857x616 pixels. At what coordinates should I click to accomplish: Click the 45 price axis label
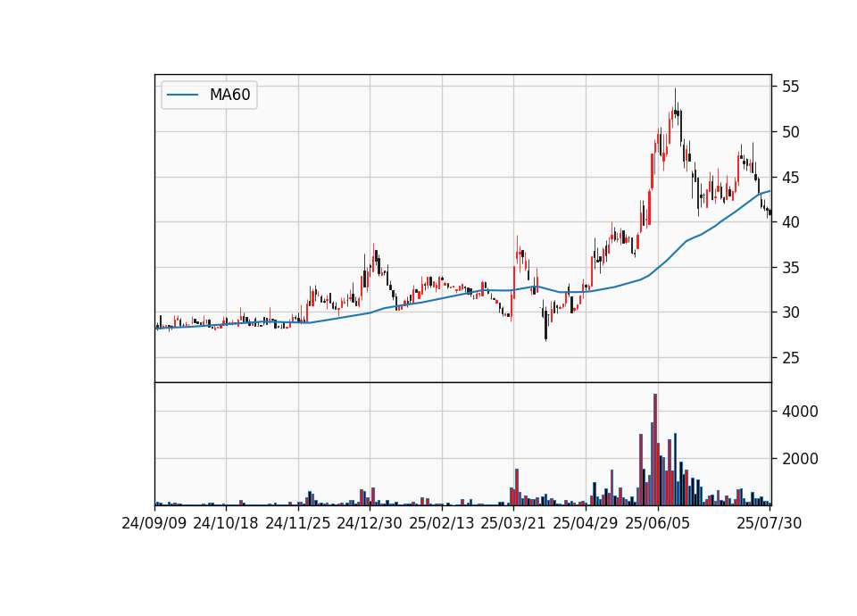tap(790, 178)
